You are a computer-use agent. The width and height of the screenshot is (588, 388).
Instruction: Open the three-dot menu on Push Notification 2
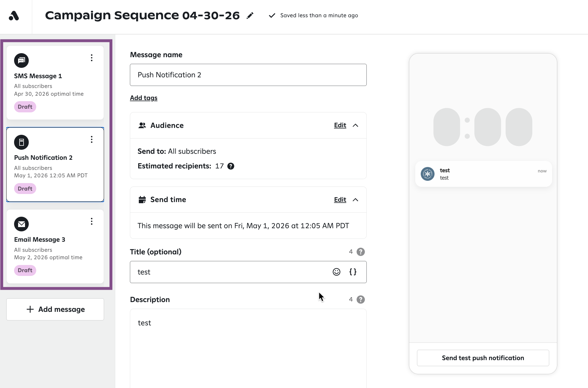[92, 139]
